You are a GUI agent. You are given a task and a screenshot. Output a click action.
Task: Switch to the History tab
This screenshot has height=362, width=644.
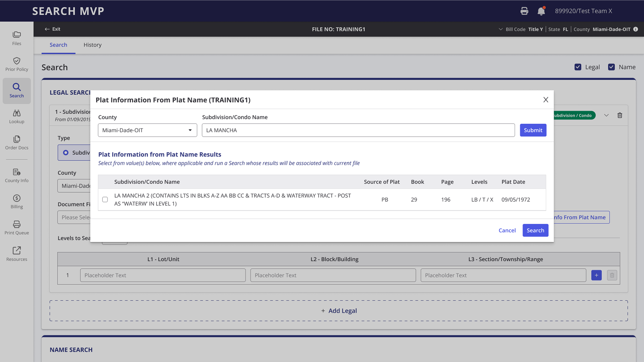click(92, 45)
